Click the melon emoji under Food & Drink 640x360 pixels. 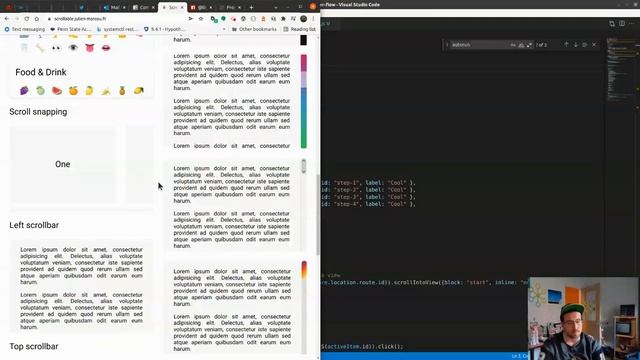[x=40, y=91]
